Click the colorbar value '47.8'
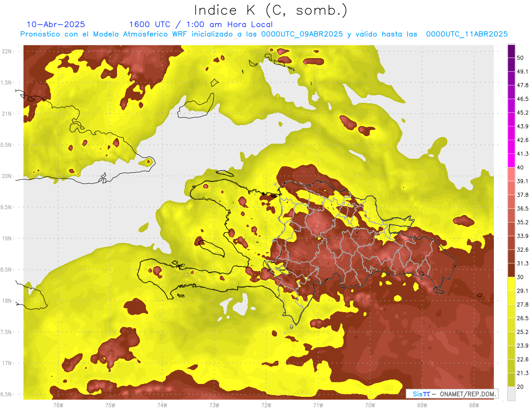 tap(523, 86)
